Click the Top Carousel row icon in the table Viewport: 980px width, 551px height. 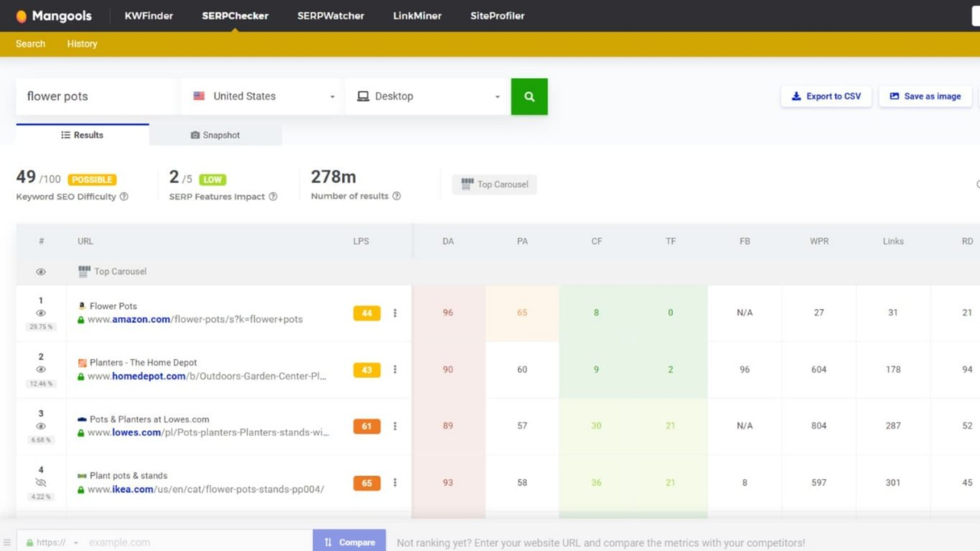tap(84, 272)
